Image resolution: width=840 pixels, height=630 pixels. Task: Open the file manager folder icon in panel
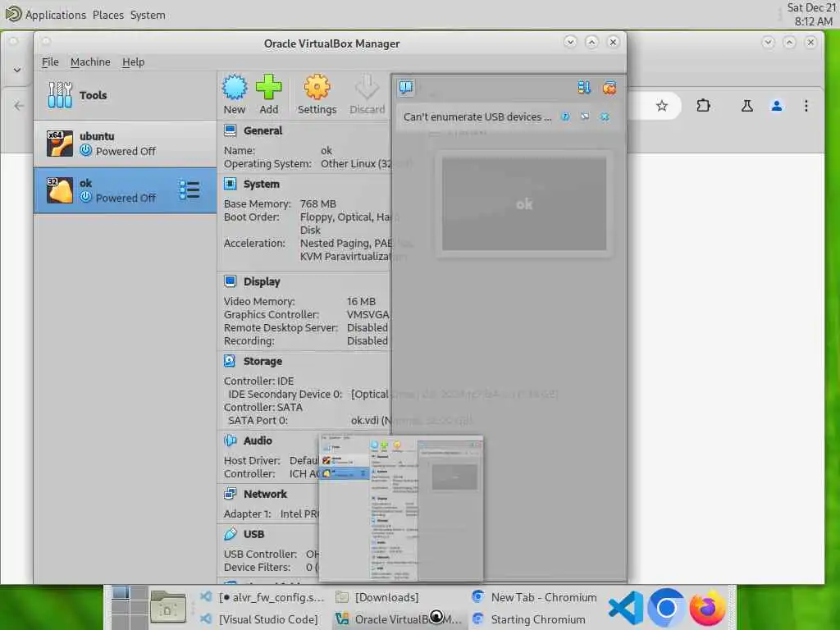point(167,606)
